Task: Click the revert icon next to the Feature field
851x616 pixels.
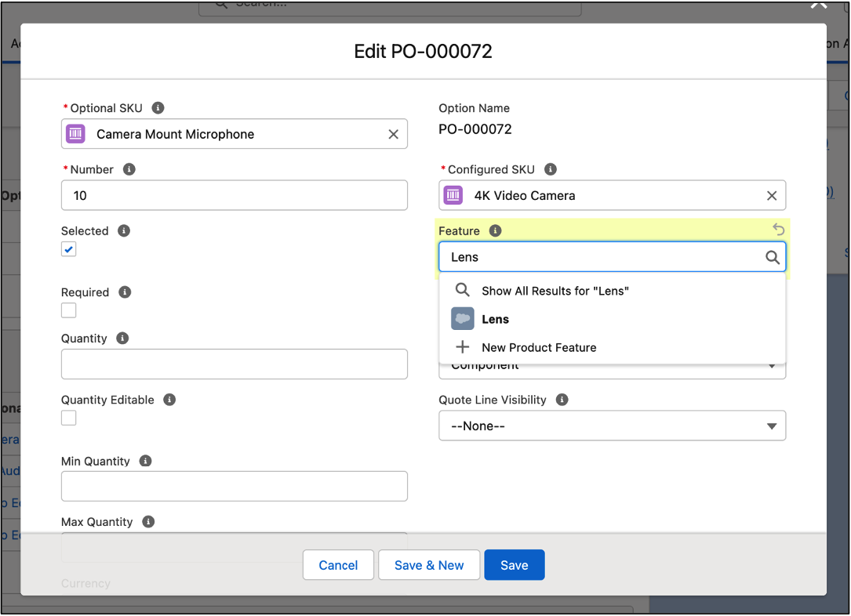Action: pyautogui.click(x=778, y=229)
